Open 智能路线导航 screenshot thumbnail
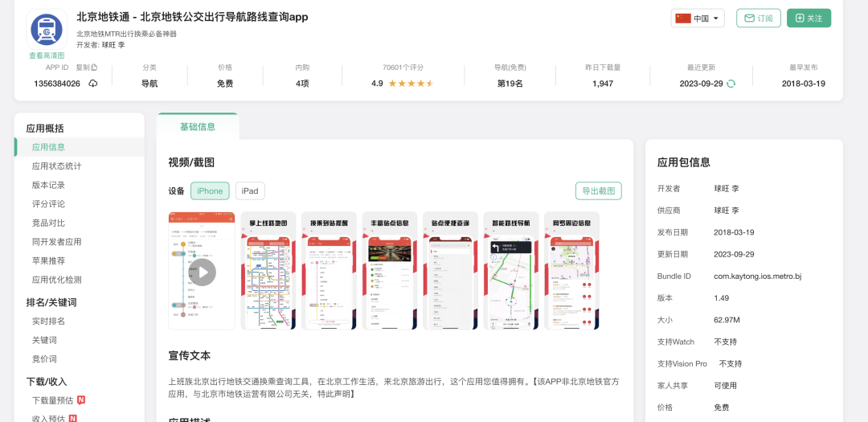This screenshot has width=868, height=422. pos(511,271)
